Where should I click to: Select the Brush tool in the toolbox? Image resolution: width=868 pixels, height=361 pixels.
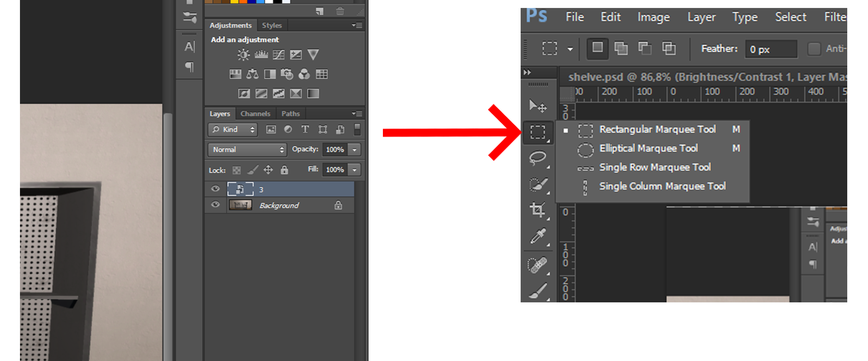pos(537,291)
